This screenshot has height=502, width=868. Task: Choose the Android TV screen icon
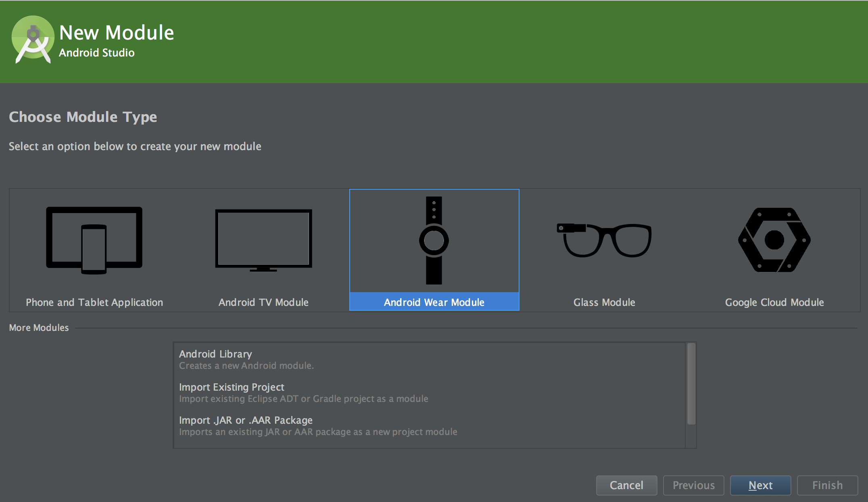coord(263,240)
